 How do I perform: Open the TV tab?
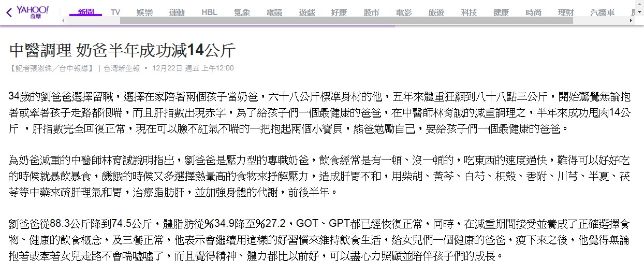click(115, 12)
